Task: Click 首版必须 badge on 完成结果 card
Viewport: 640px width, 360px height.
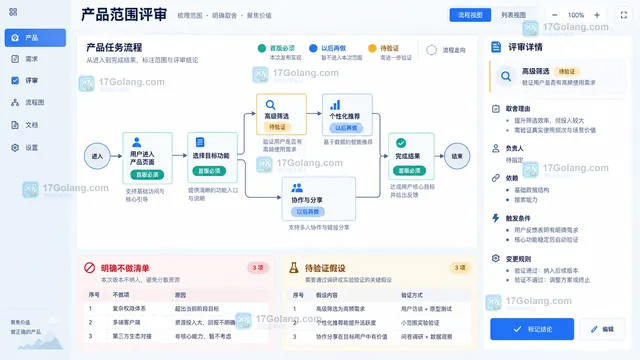Action: pyautogui.click(x=409, y=171)
